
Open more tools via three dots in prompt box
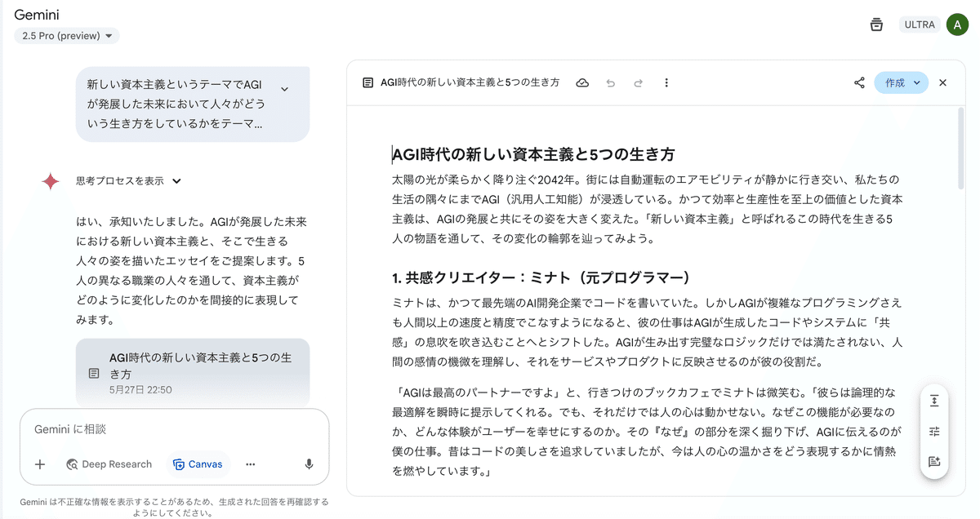(251, 464)
